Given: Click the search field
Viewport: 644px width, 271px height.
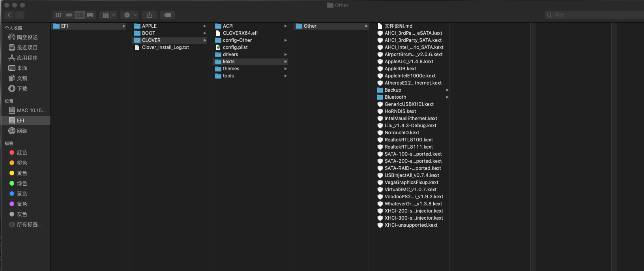Looking at the screenshot, I should coord(594,15).
